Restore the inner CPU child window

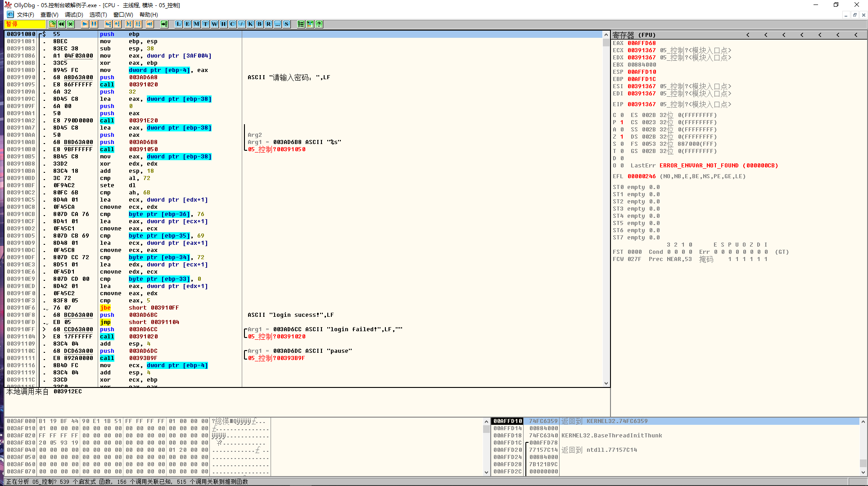tap(854, 15)
